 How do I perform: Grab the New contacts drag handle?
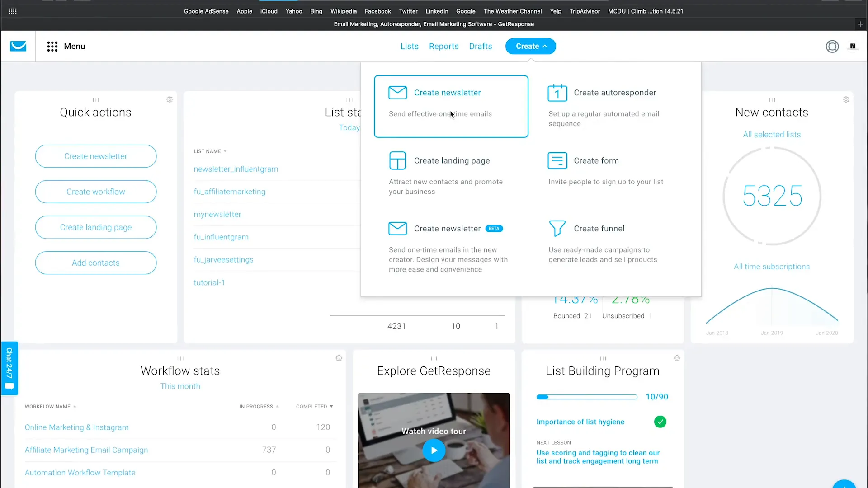[772, 100]
